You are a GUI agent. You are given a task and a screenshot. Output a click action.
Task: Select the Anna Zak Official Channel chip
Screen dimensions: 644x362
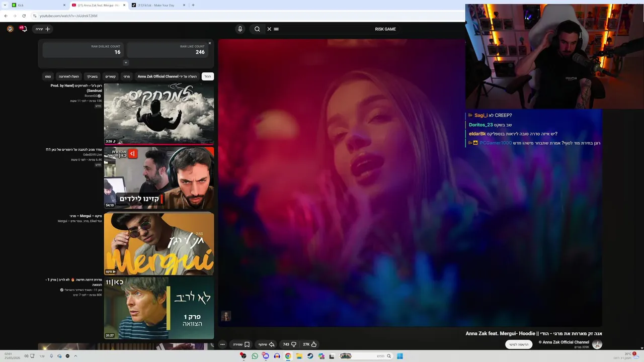tap(167, 76)
